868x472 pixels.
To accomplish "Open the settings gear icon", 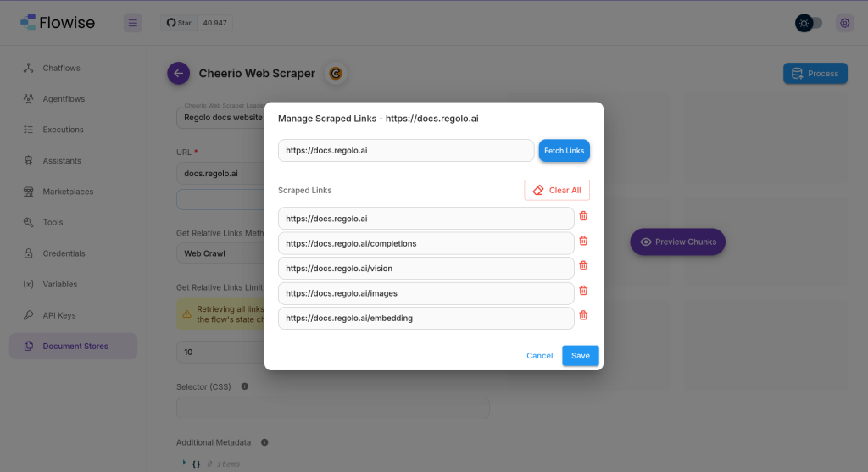I will click(x=845, y=23).
